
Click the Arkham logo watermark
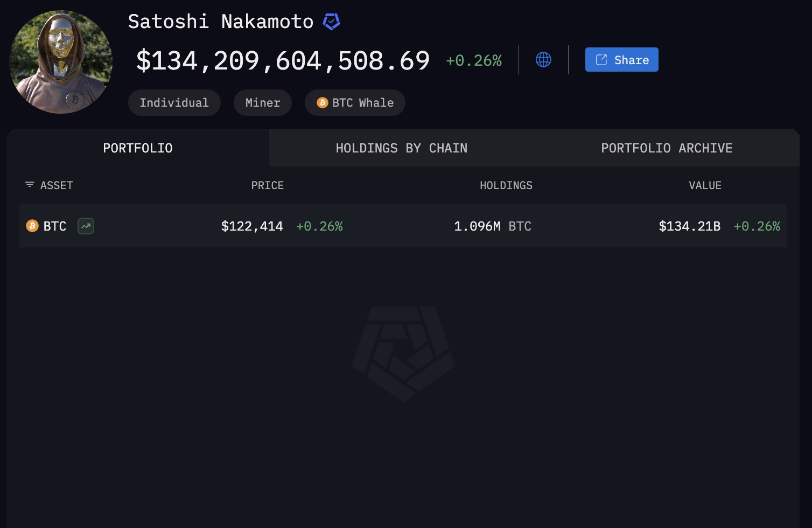tap(403, 353)
